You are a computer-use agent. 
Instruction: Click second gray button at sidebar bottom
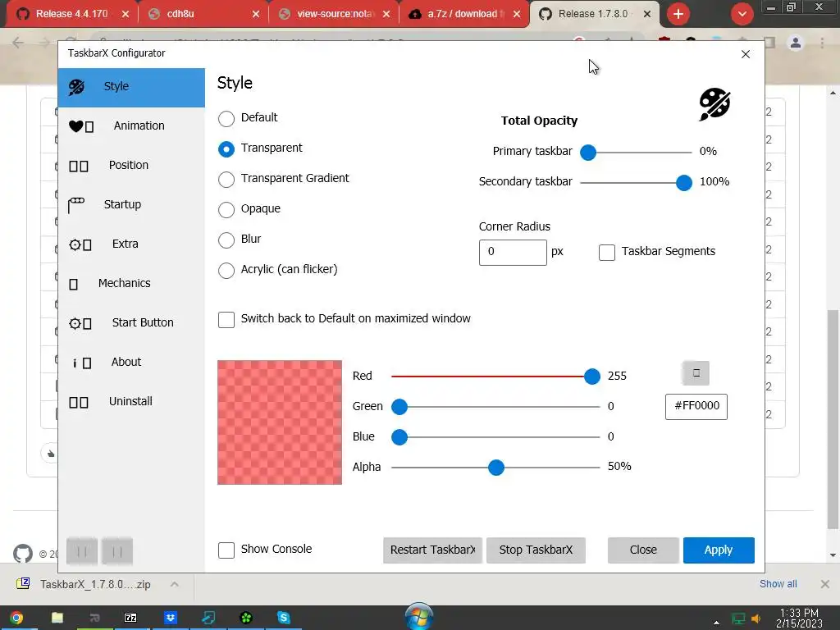point(117,551)
